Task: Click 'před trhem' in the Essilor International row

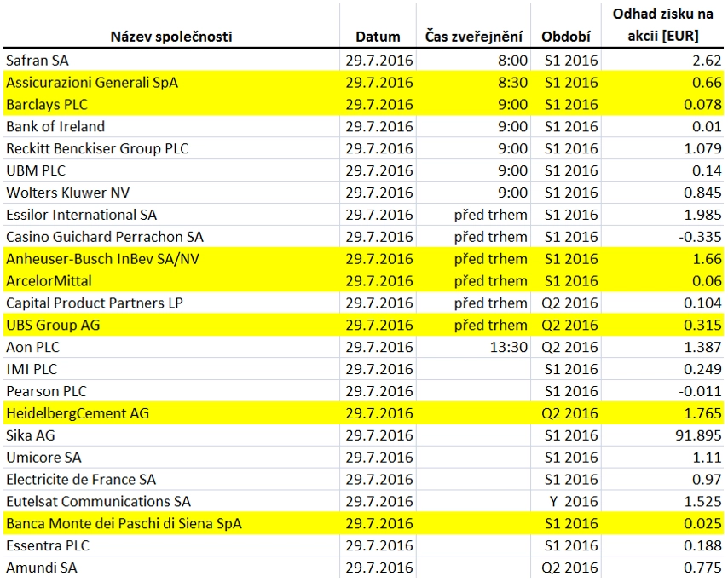Action: pos(491,215)
